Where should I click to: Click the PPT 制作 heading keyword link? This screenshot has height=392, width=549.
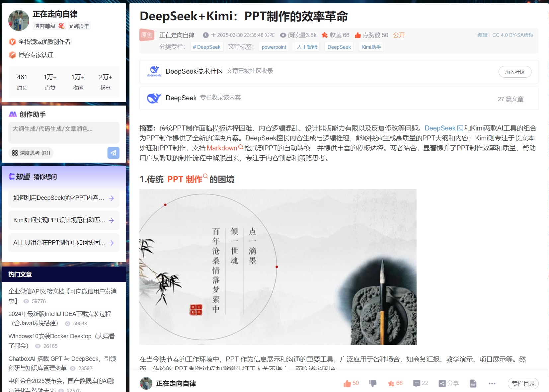tap(185, 180)
